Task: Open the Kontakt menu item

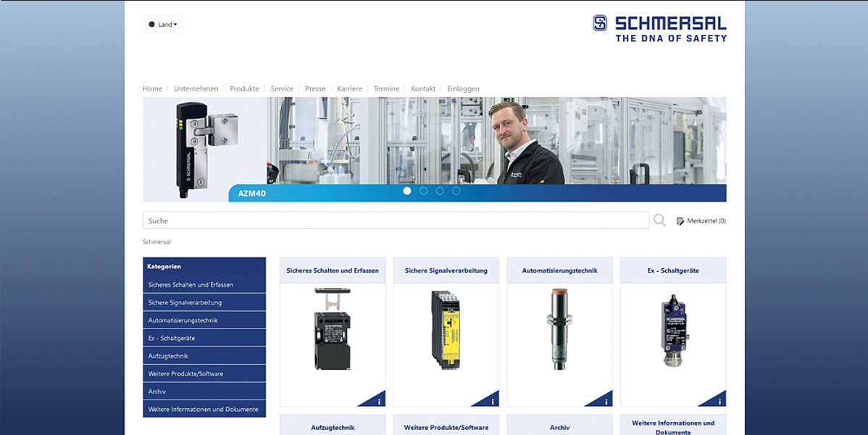Action: (x=423, y=88)
